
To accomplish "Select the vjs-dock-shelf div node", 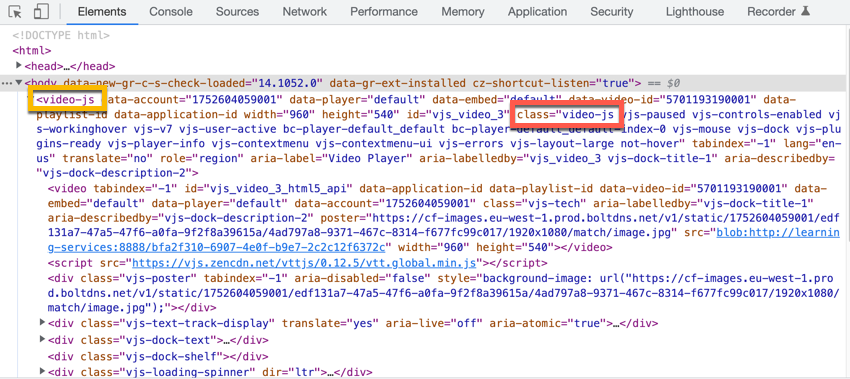I will pyautogui.click(x=158, y=356).
